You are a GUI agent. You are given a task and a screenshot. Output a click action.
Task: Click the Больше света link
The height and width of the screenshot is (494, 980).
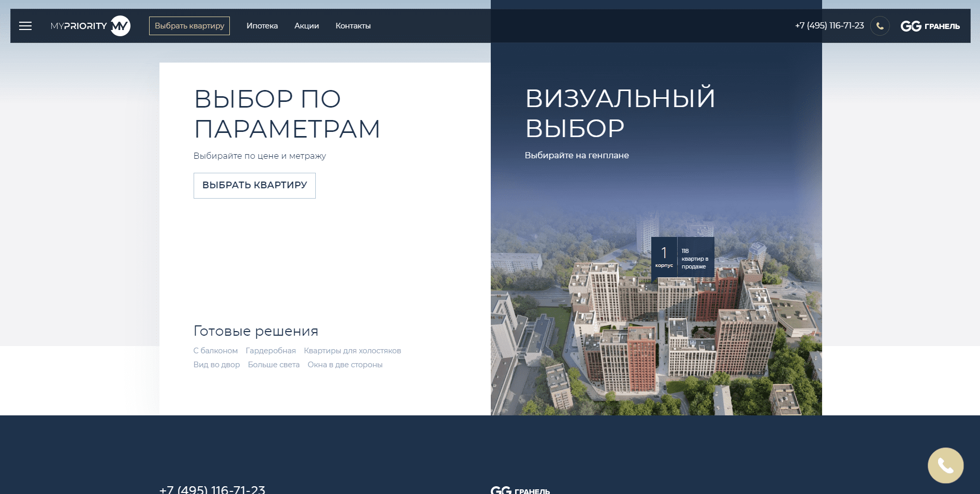click(273, 365)
